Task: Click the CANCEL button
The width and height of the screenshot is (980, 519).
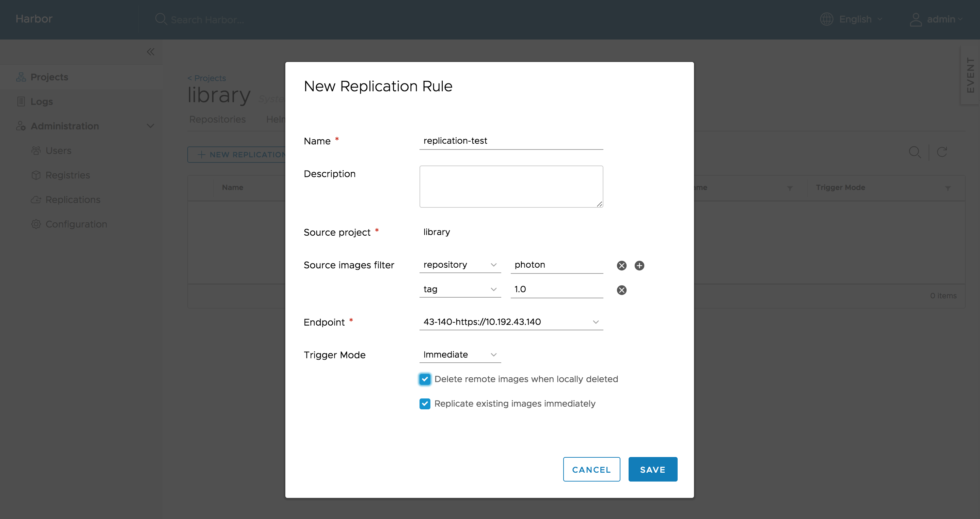Action: [x=591, y=470]
